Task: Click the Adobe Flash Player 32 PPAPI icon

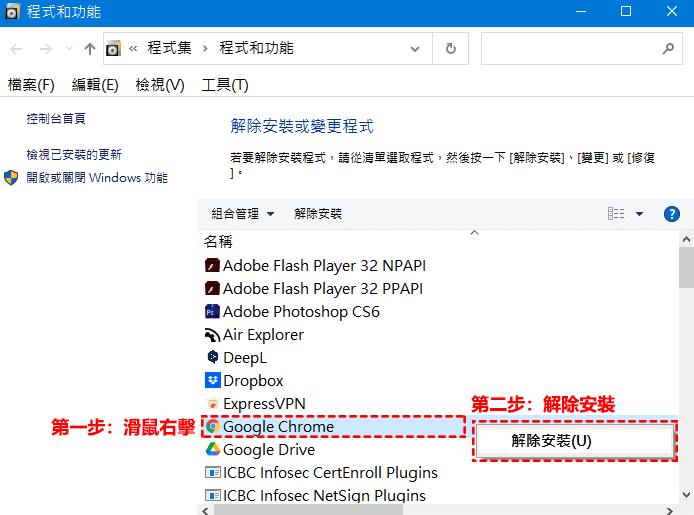Action: click(x=212, y=288)
